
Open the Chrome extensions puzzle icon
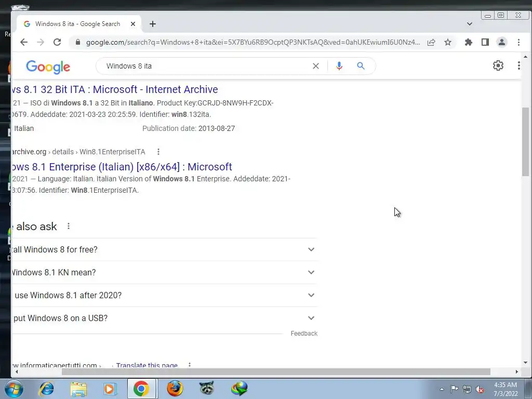[x=469, y=42]
